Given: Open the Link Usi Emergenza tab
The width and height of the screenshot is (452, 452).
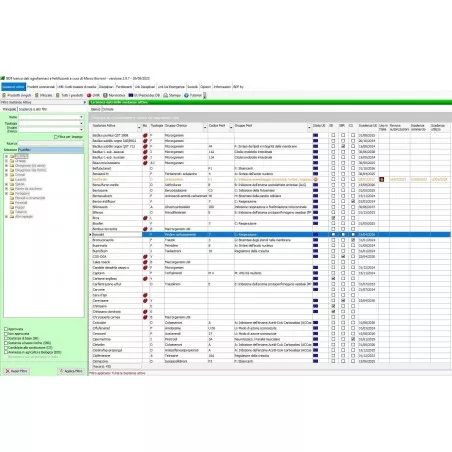Looking at the screenshot, I should pos(171,87).
